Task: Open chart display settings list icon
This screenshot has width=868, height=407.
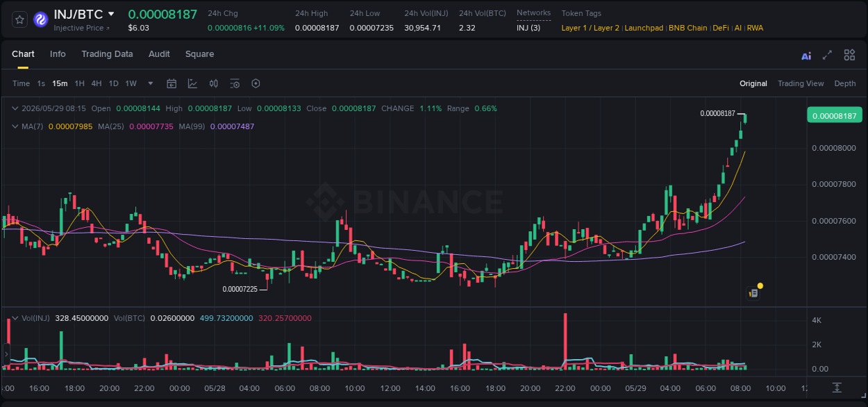Action: coord(235,83)
